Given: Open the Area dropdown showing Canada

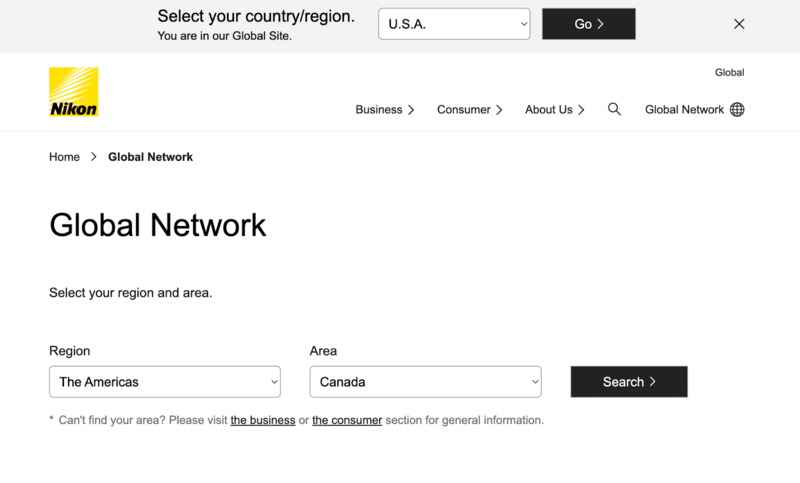Looking at the screenshot, I should pos(426,382).
